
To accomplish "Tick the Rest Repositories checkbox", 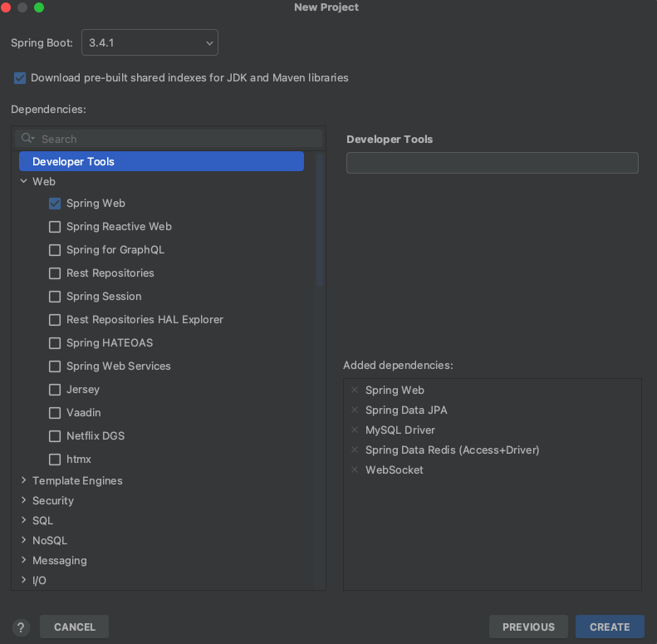I will tap(55, 273).
